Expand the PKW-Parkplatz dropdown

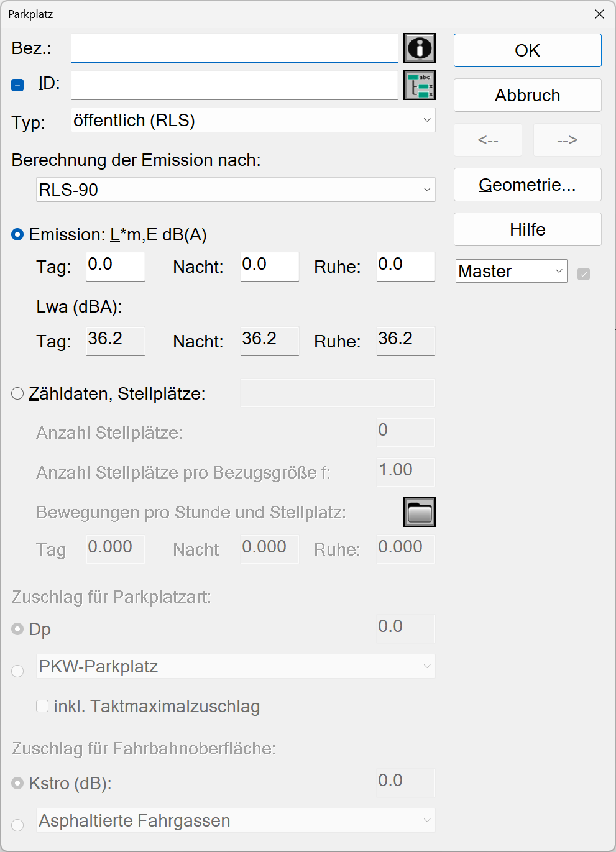[x=236, y=666]
